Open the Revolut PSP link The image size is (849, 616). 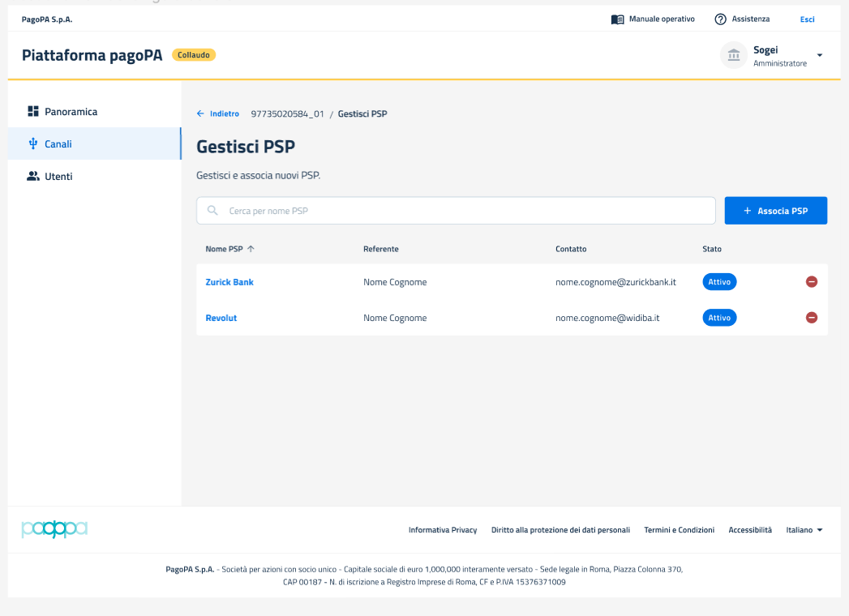[x=221, y=318]
